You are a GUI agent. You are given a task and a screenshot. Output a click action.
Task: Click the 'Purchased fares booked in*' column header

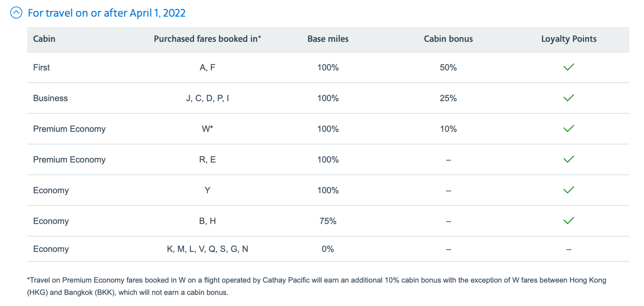coord(207,39)
